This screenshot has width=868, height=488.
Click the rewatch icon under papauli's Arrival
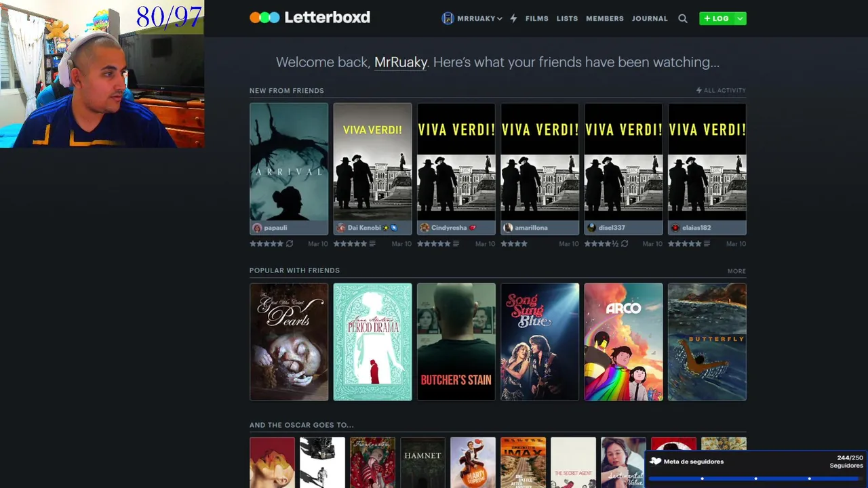(x=290, y=243)
